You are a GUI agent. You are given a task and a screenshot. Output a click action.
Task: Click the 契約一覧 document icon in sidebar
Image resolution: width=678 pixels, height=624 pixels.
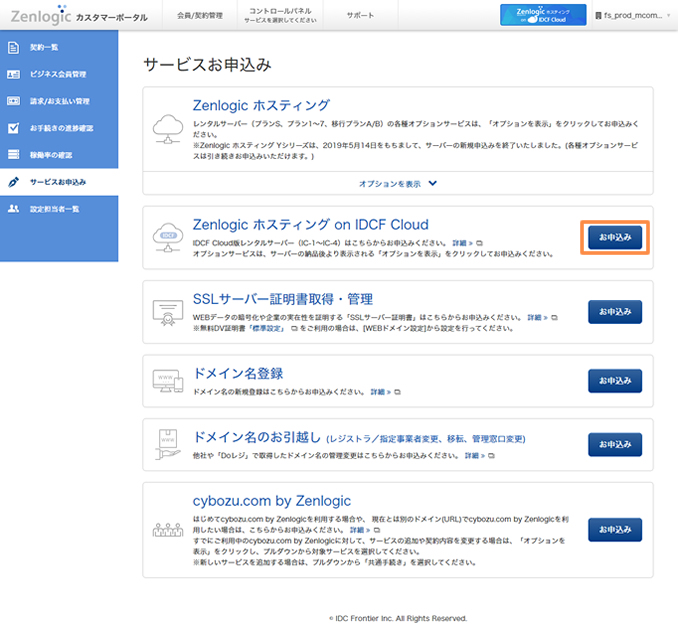pos(13,47)
